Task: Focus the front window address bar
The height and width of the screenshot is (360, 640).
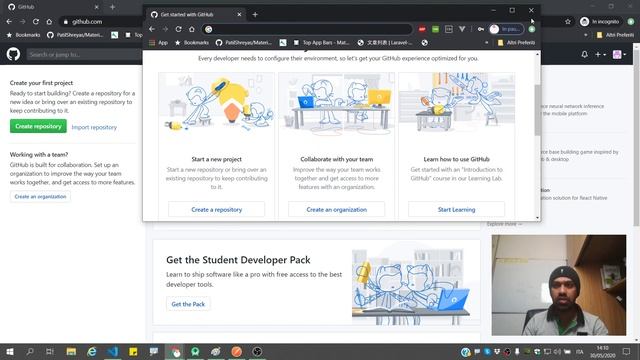Action: 307,29
